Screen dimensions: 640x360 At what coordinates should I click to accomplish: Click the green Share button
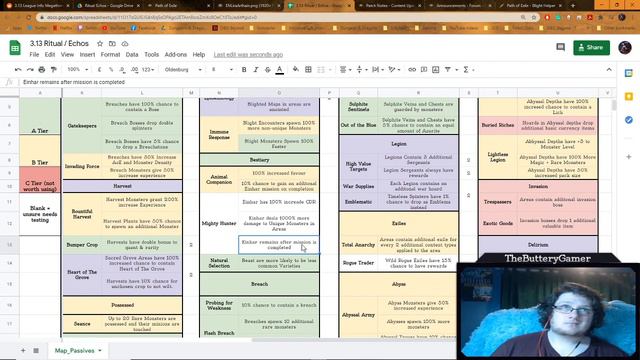point(591,47)
